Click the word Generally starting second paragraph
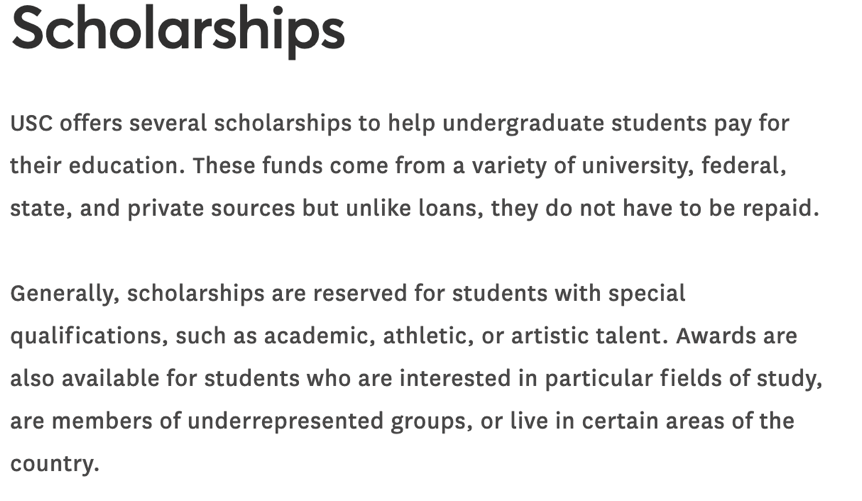Image resolution: width=862 pixels, height=501 pixels. [64, 294]
